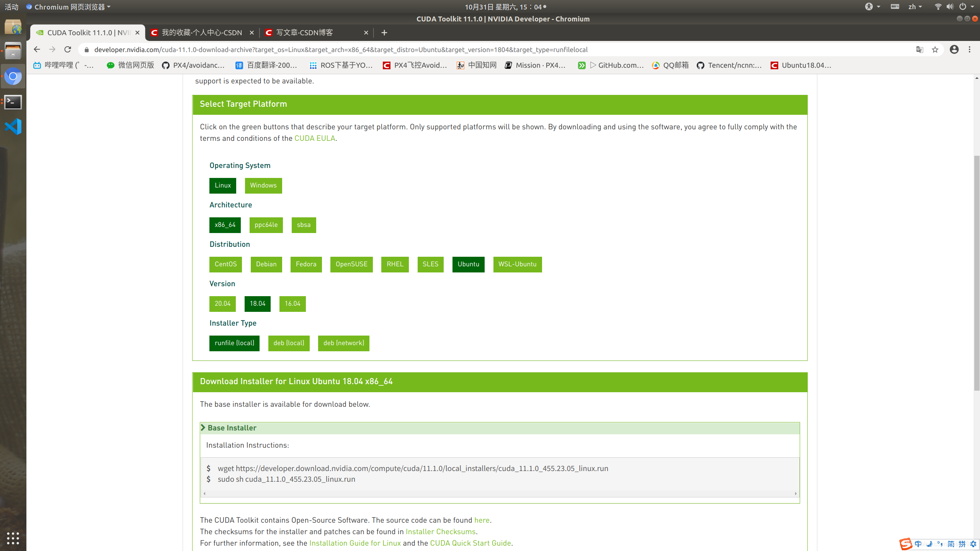Pick deb (network) installer type
The height and width of the screenshot is (551, 980).
[344, 343]
